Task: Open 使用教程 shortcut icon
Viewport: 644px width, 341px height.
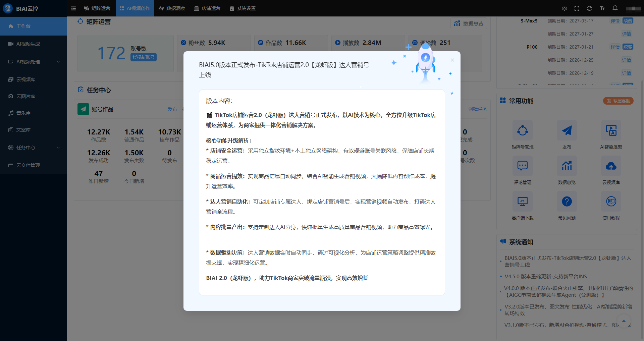Action: tap(611, 202)
